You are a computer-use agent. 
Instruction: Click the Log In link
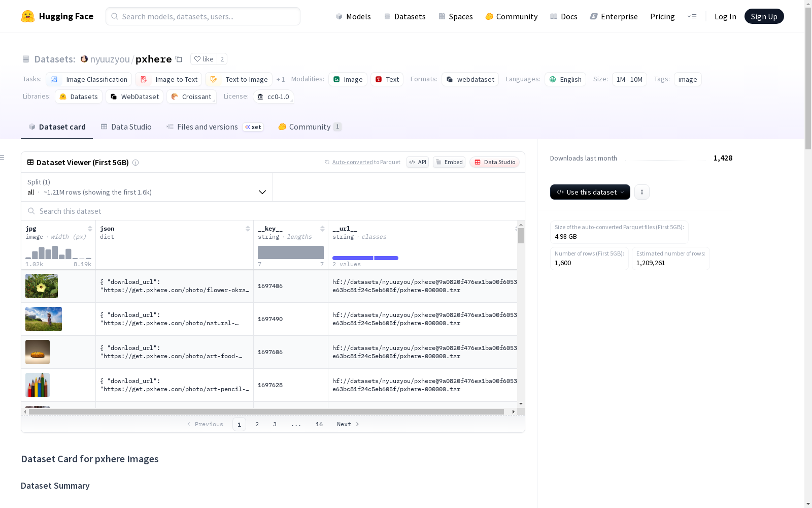tap(725, 16)
